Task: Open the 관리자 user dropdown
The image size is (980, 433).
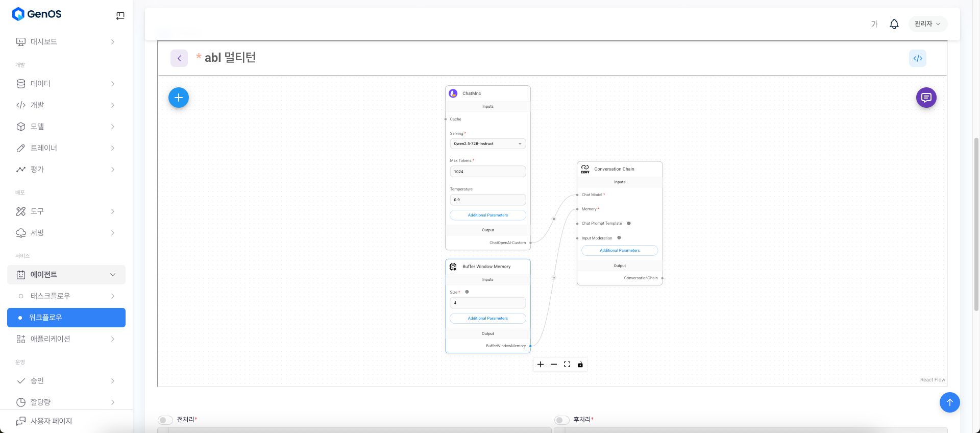Action: click(x=927, y=24)
